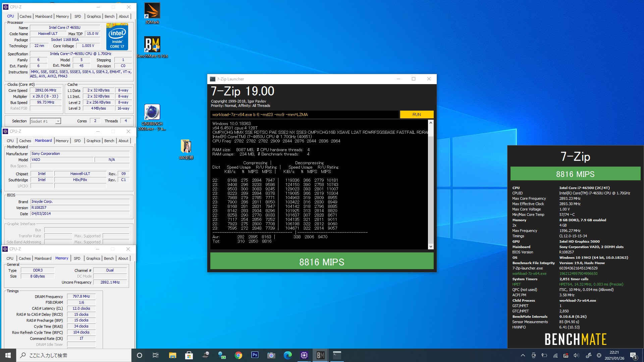Open the Socket #1 selection dropdown

46,121
